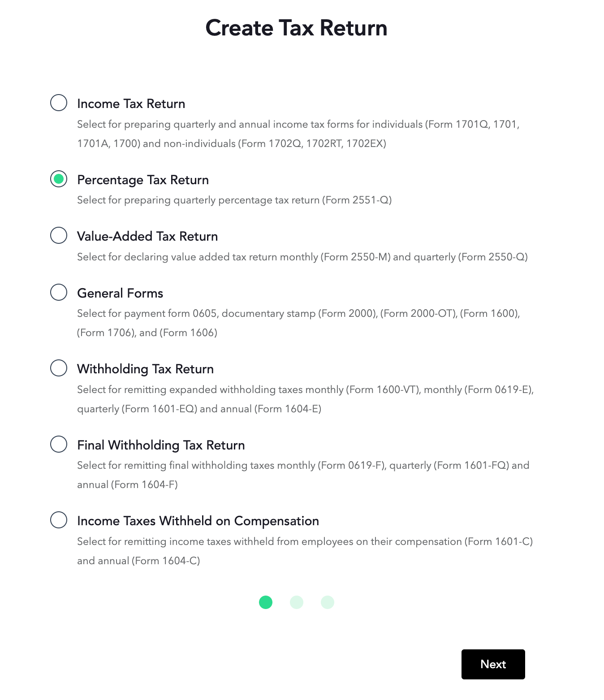Click the Percentage Tax Return label
The width and height of the screenshot is (604, 700).
pyautogui.click(x=143, y=180)
